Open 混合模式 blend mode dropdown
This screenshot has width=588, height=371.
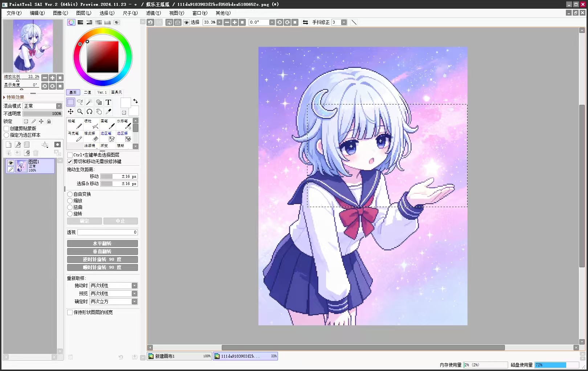(x=42, y=106)
